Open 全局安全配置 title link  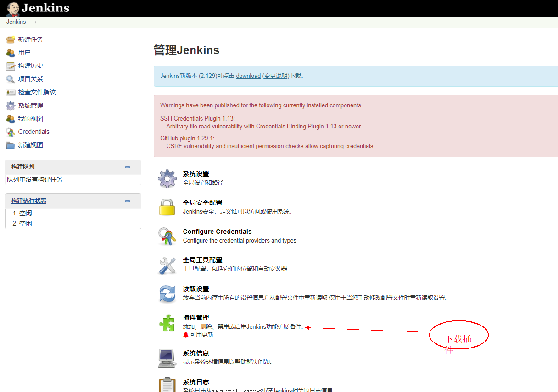click(202, 203)
